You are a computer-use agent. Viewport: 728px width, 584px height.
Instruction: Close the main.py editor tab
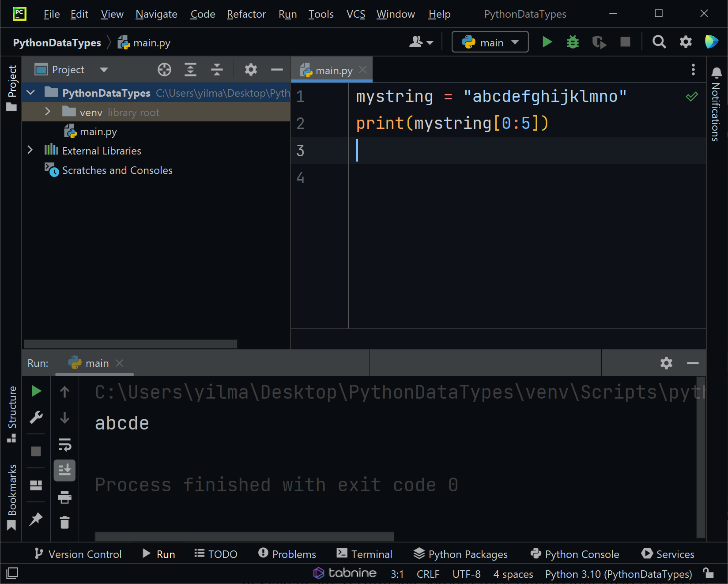363,70
